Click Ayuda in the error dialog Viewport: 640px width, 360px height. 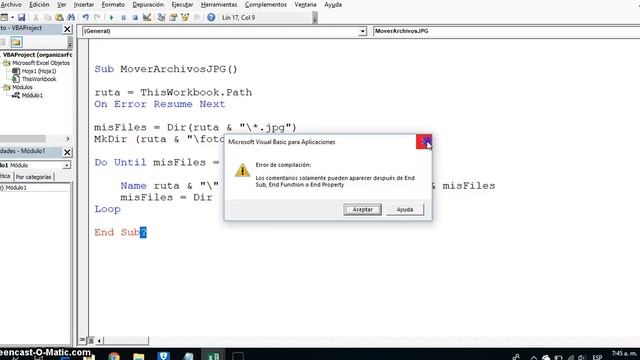pos(405,209)
